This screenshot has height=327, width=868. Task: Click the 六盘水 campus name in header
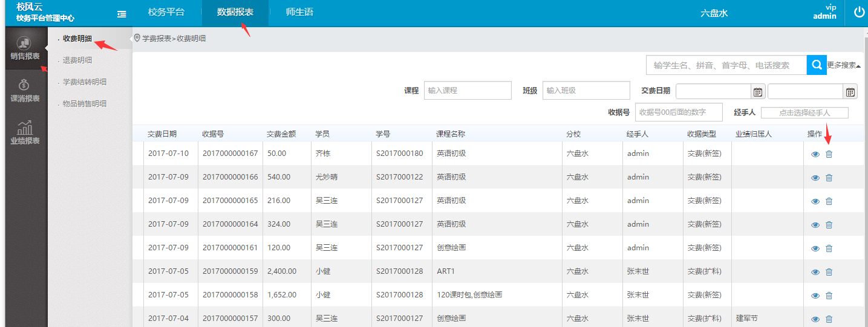[x=714, y=13]
